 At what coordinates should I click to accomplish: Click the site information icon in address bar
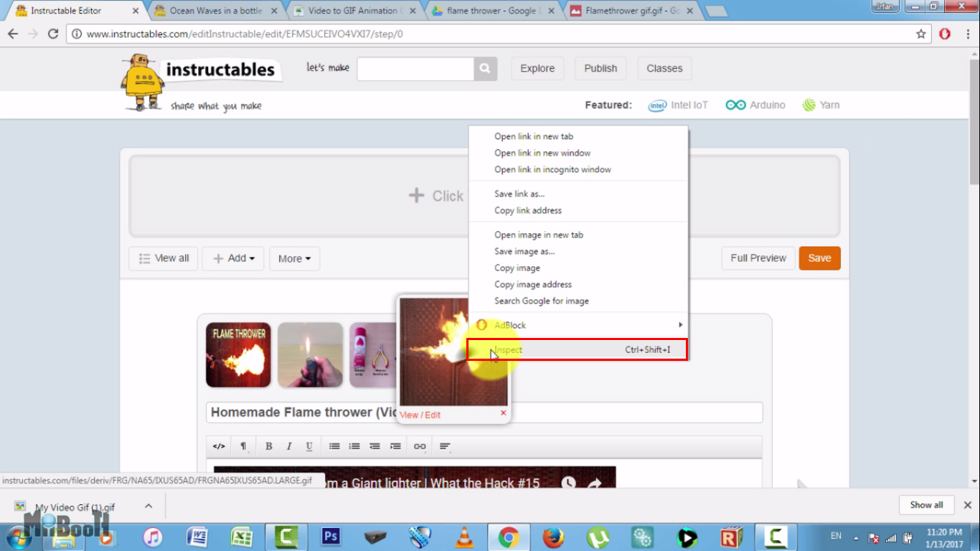pyautogui.click(x=77, y=34)
